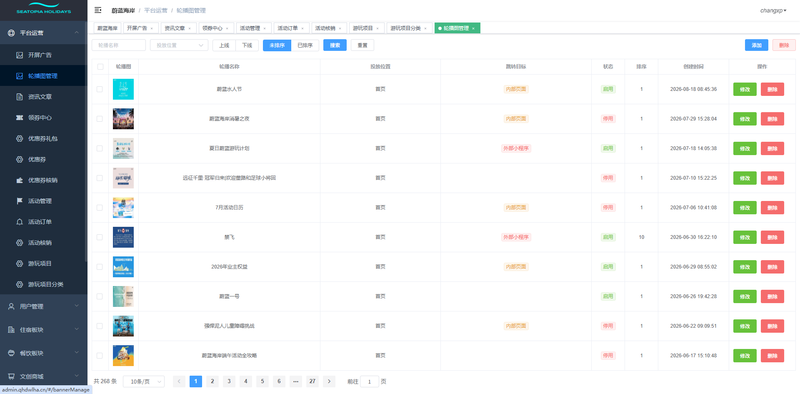Check the row created 2026-08-18 08:45:36
The height and width of the screenshot is (394, 800).
pyautogui.click(x=100, y=89)
